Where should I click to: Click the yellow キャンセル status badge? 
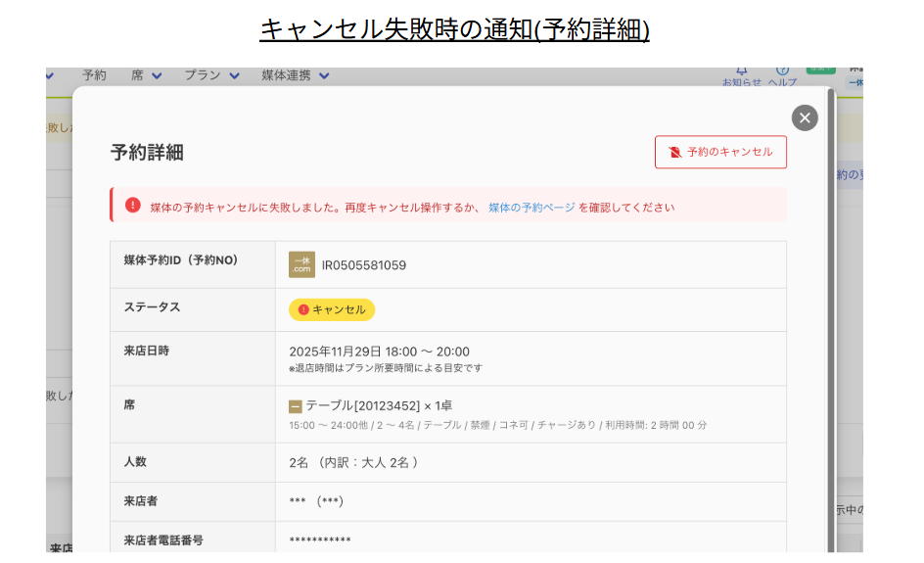tap(332, 309)
